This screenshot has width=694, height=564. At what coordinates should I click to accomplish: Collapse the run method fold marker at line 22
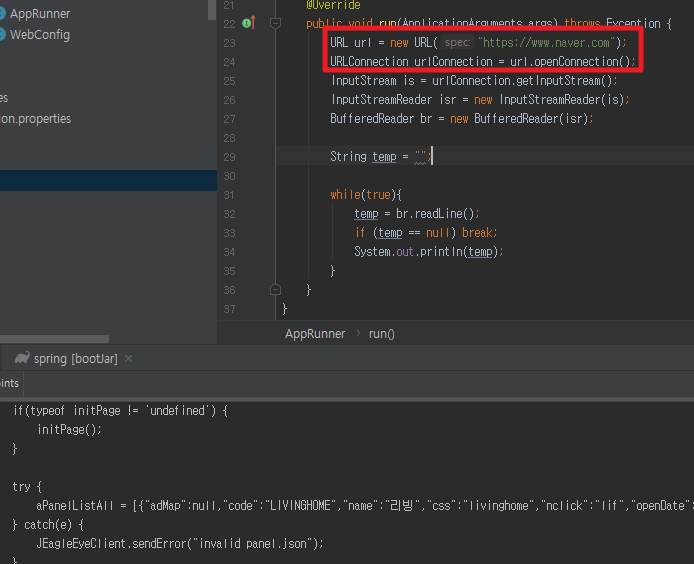click(275, 23)
